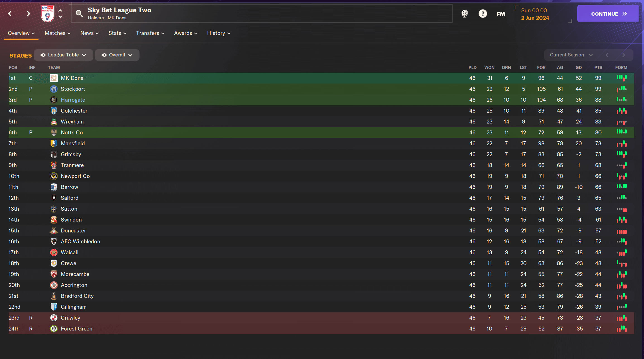The width and height of the screenshot is (644, 359).
Task: Click the Sky Bet League Two logo
Action: click(x=48, y=13)
